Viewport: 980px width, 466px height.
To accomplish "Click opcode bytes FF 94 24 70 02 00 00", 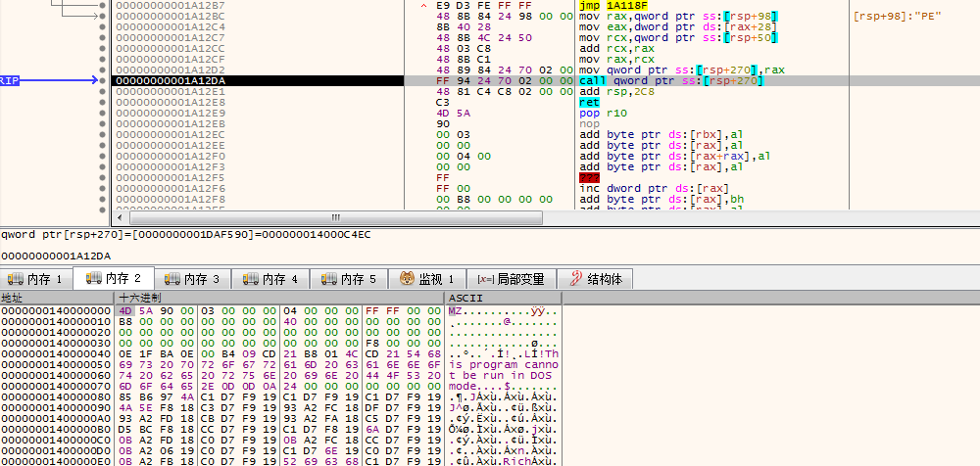I will click(x=505, y=80).
